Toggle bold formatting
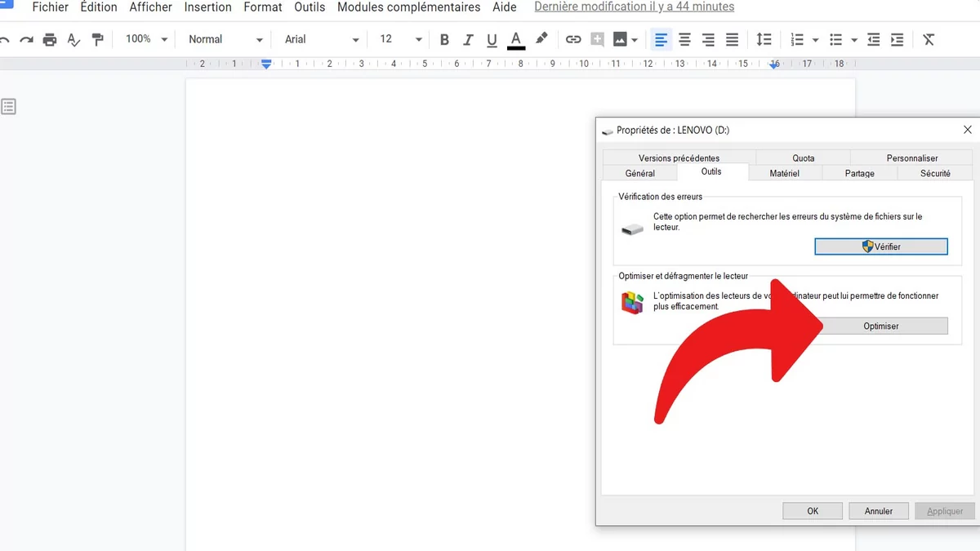 tap(444, 38)
